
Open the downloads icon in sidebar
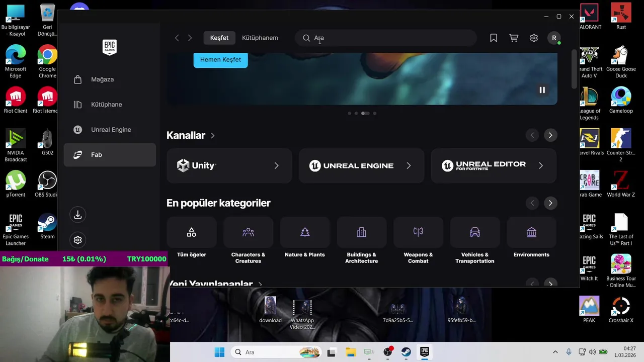tap(77, 215)
